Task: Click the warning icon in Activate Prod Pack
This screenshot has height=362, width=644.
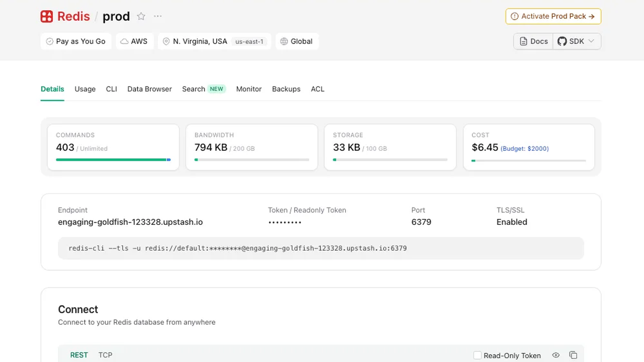Action: click(x=515, y=16)
